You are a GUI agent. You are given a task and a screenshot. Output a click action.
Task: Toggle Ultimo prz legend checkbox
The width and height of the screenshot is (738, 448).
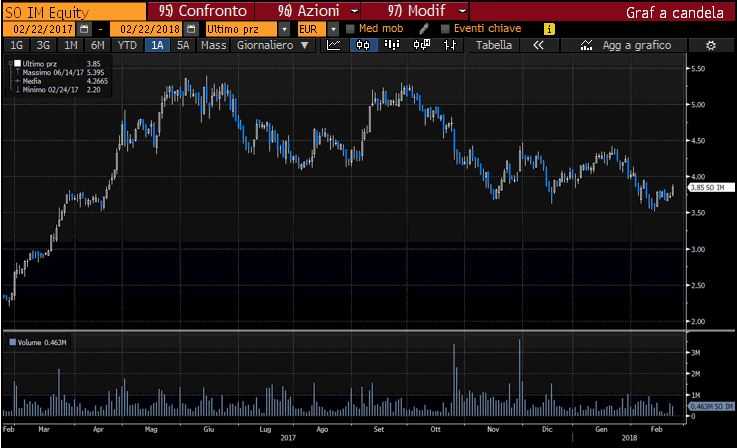pyautogui.click(x=15, y=63)
